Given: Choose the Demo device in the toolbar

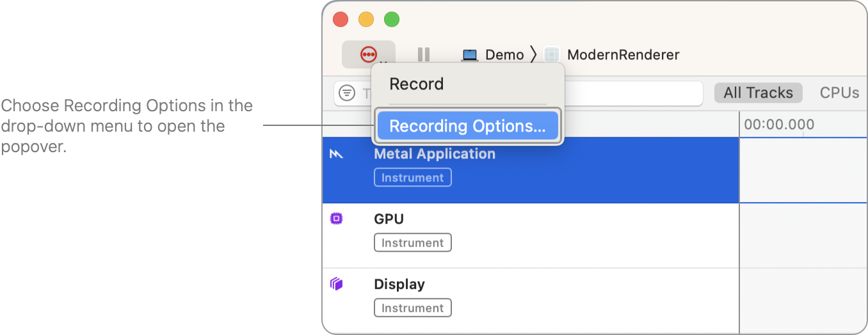Looking at the screenshot, I should pos(494,55).
